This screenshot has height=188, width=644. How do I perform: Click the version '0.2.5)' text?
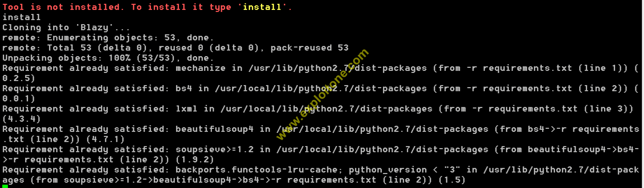coord(19,78)
